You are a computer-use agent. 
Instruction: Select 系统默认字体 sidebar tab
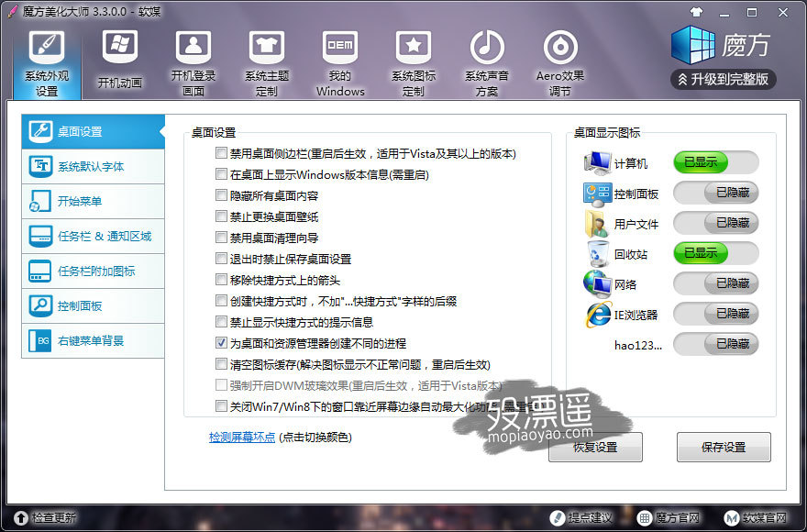[x=94, y=166]
